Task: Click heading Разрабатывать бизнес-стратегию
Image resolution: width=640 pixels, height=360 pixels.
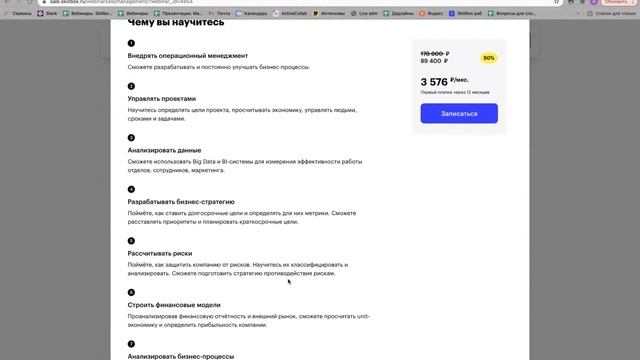Action: tap(181, 202)
